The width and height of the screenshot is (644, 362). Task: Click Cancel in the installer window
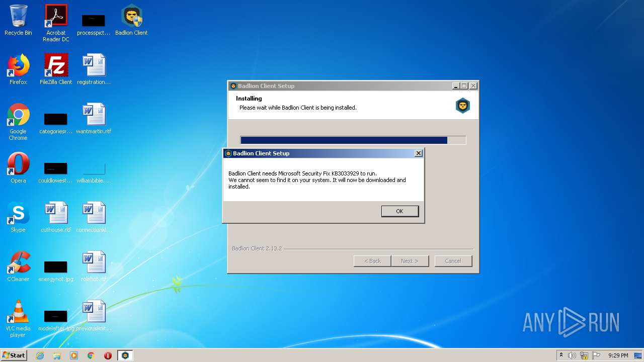[453, 261]
